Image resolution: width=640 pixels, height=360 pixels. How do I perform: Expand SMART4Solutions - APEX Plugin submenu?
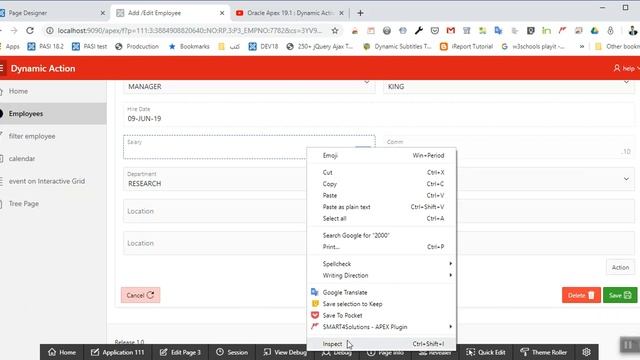pyautogui.click(x=381, y=327)
